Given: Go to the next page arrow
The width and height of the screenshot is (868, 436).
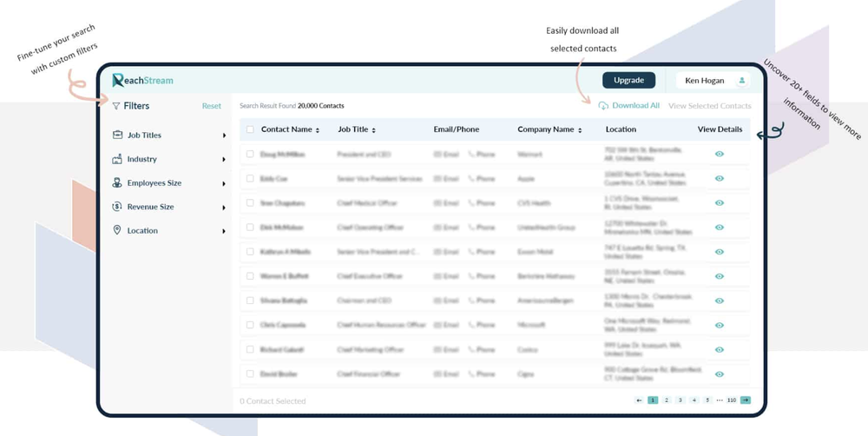Looking at the screenshot, I should 745,400.
